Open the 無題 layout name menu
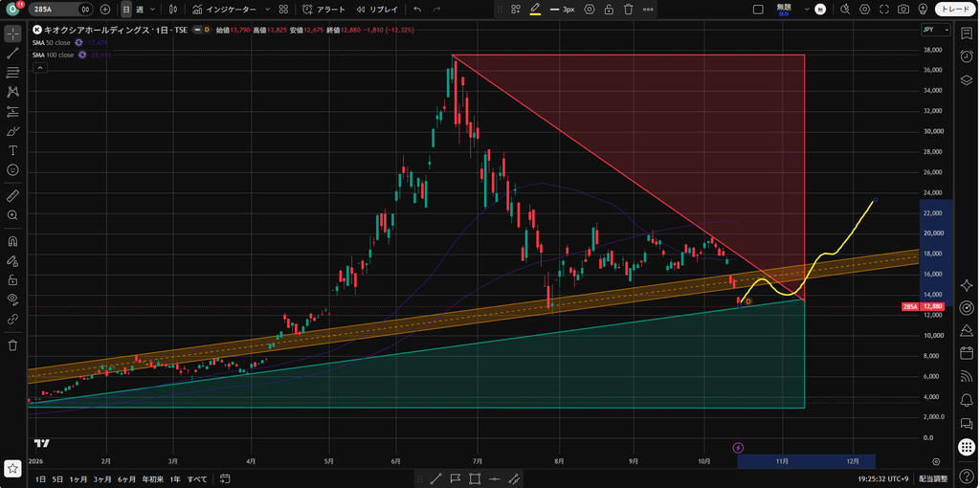The height and width of the screenshot is (488, 980). click(x=784, y=10)
